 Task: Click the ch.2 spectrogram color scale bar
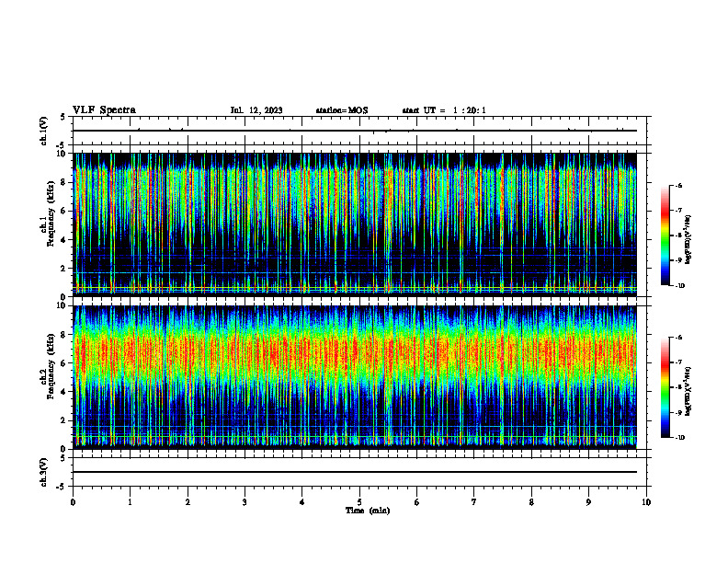[x=665, y=387]
